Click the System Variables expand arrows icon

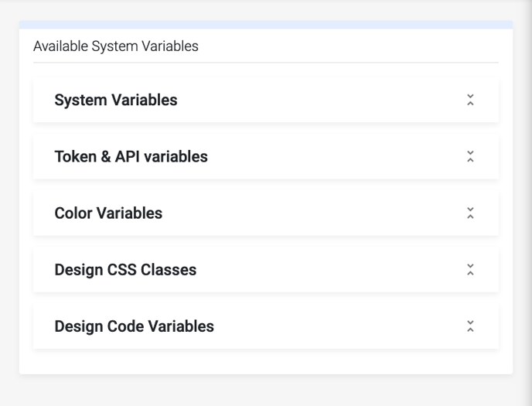(470, 100)
